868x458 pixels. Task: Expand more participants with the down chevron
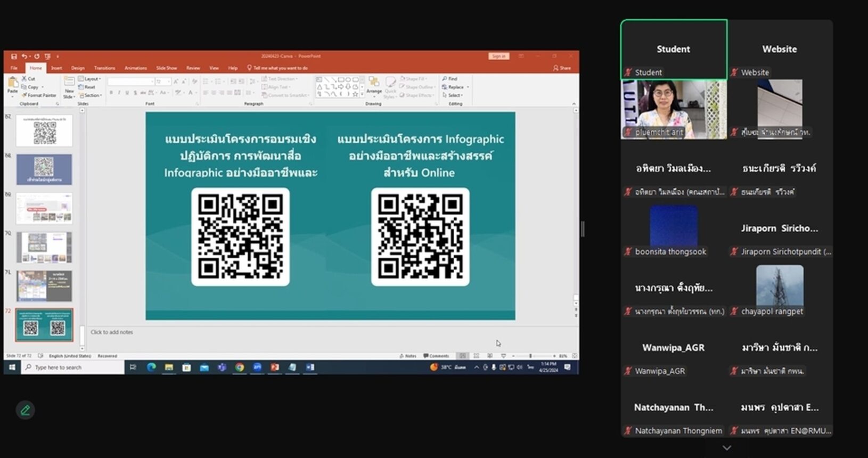(x=727, y=448)
